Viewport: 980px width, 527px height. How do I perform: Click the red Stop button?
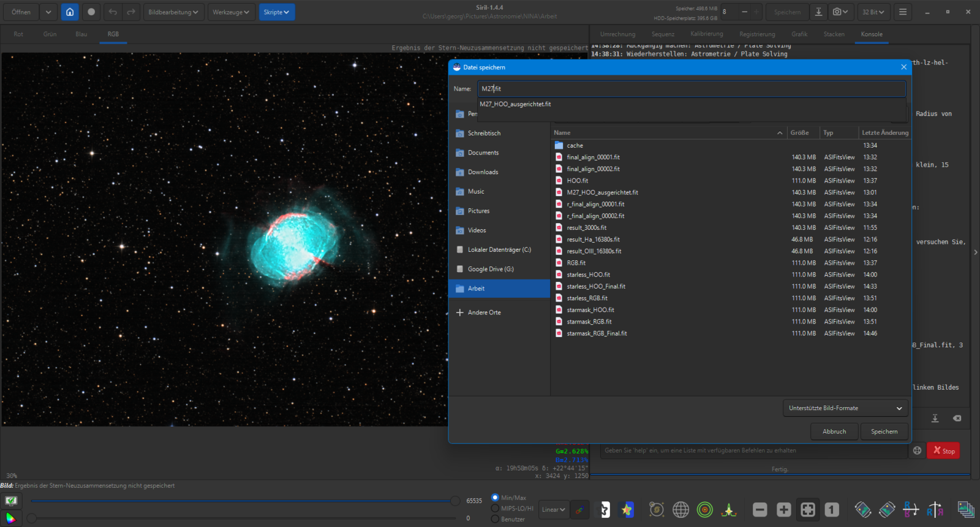tap(943, 450)
